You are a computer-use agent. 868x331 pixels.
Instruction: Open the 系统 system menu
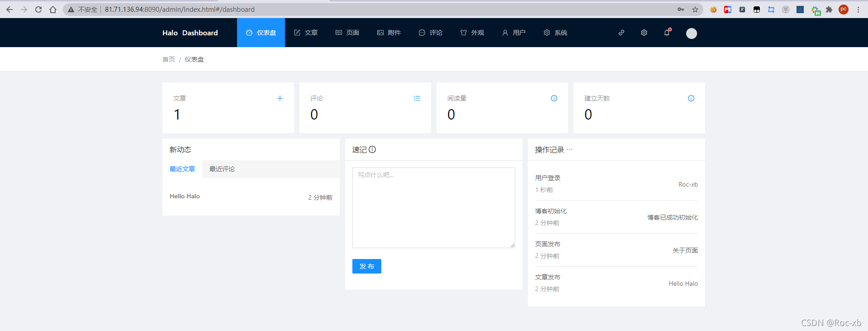click(x=555, y=33)
